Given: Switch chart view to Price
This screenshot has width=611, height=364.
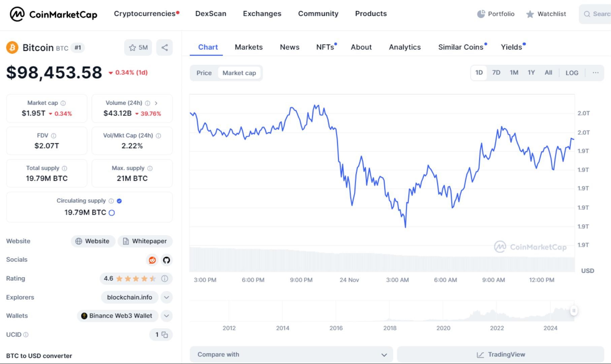Looking at the screenshot, I should (204, 73).
